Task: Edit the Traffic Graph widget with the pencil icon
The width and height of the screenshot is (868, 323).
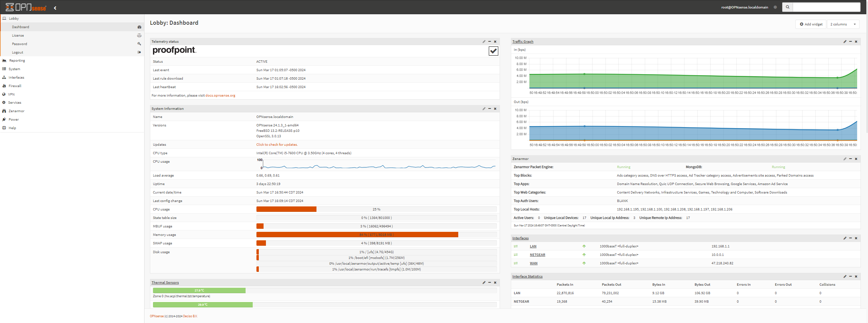Action: tap(845, 42)
